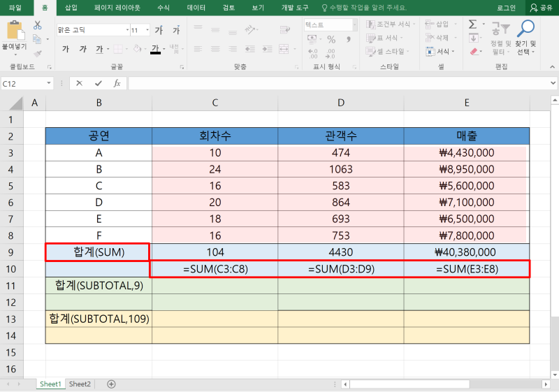559x392 pixels.
Task: Click the Paste clipboard icon
Action: 15,31
